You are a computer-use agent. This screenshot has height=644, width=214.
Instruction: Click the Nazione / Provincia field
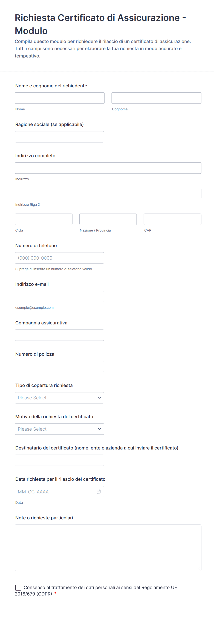[x=108, y=219]
